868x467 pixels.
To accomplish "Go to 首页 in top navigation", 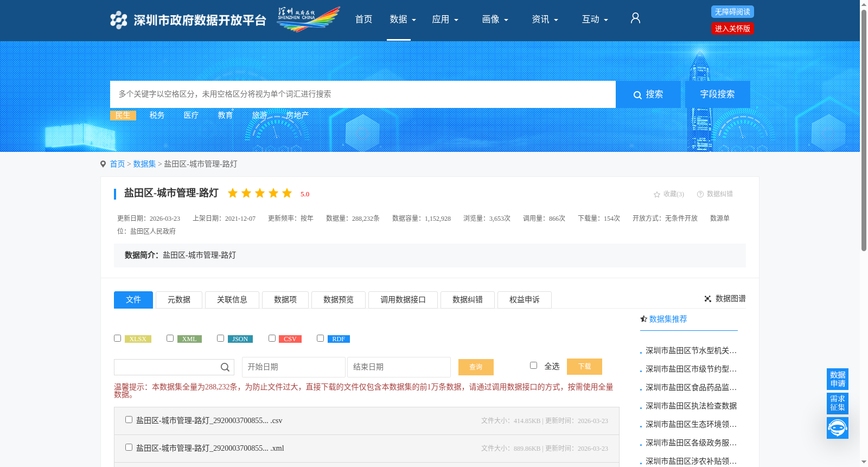I will (x=363, y=20).
